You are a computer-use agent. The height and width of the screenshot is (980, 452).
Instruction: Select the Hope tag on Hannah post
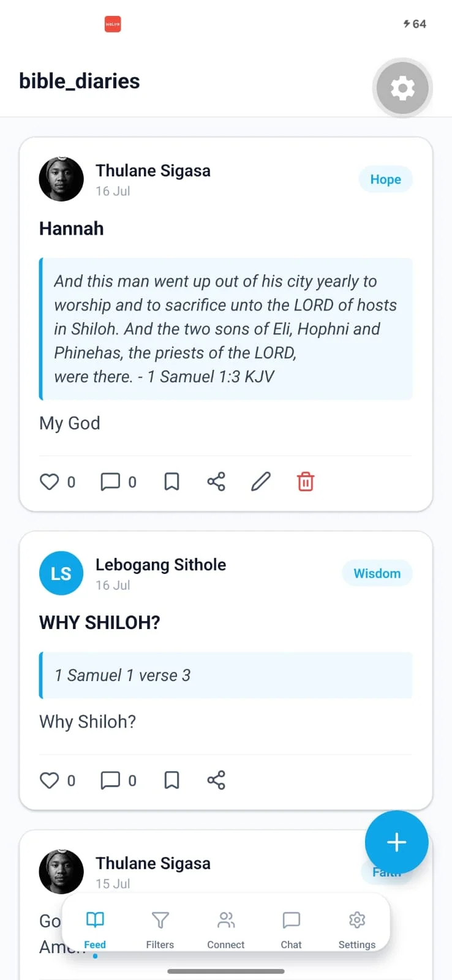(386, 179)
